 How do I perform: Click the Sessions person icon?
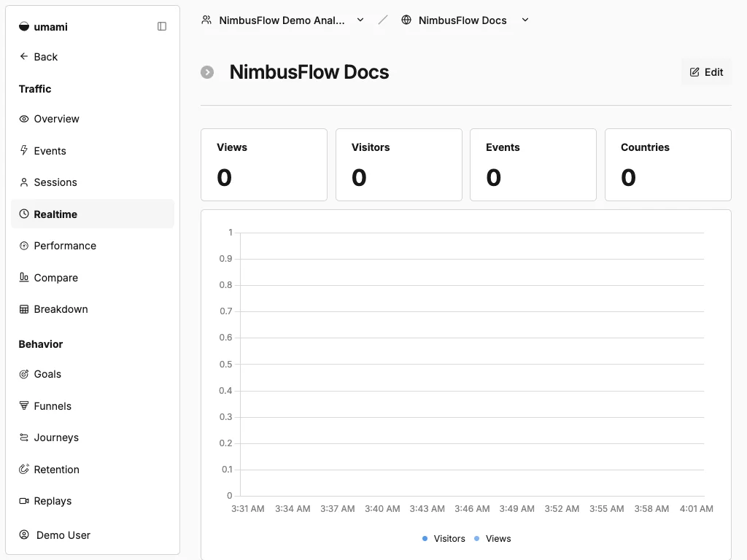point(24,182)
